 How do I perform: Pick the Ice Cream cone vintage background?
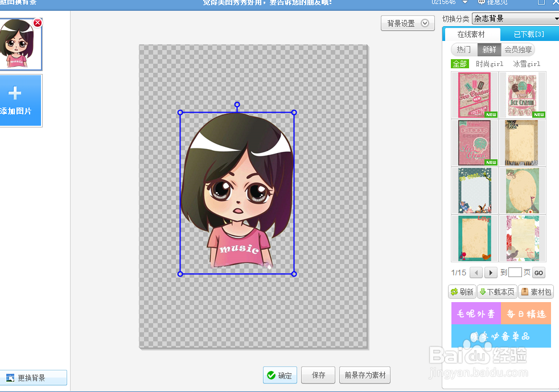click(x=523, y=95)
